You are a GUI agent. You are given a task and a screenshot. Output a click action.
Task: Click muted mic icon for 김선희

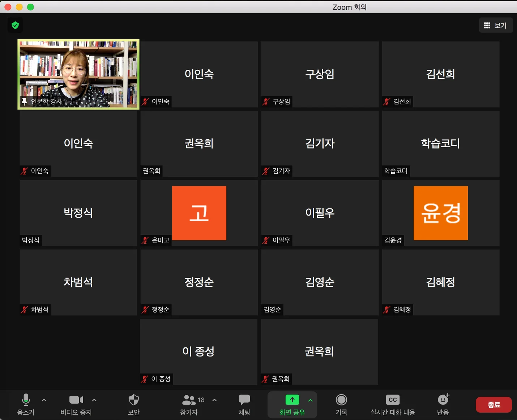point(386,102)
